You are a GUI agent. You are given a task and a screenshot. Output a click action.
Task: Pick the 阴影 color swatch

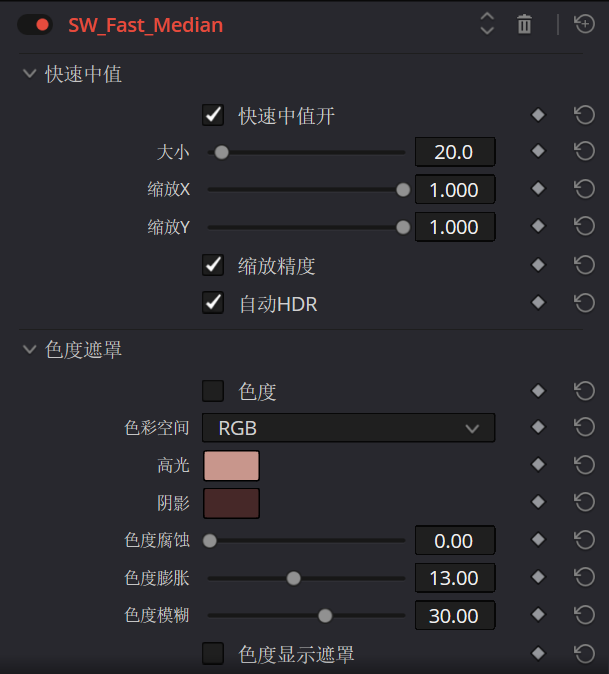coord(231,503)
